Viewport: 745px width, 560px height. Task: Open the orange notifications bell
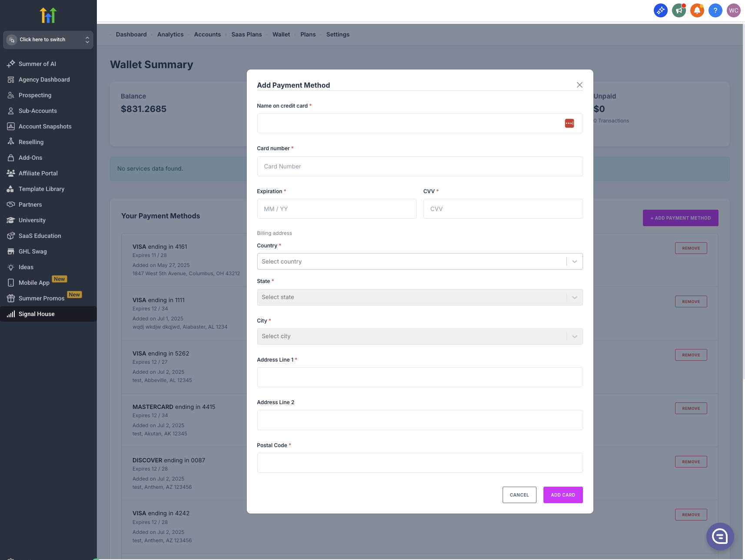tap(697, 10)
